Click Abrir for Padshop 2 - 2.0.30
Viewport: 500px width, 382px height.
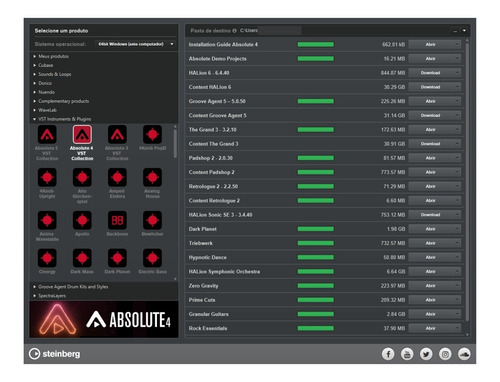click(x=431, y=158)
